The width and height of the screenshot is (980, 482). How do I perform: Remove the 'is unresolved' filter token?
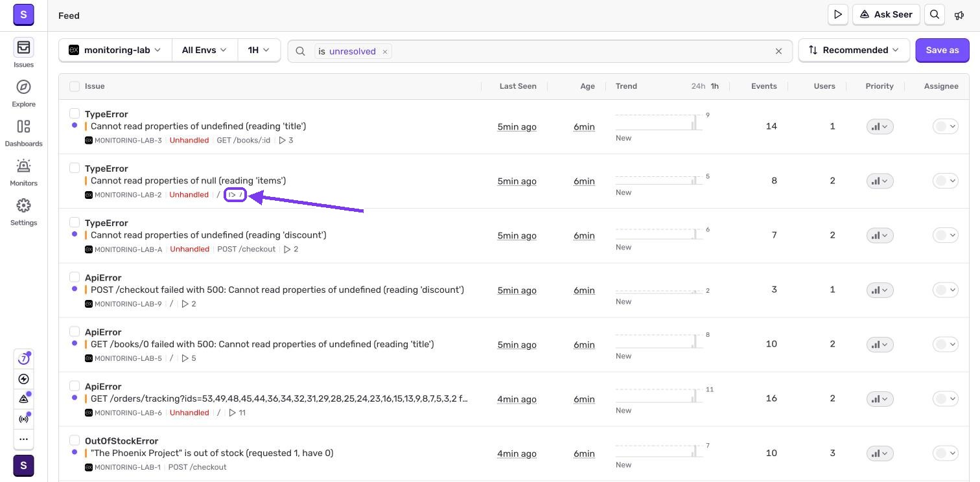[x=384, y=51]
